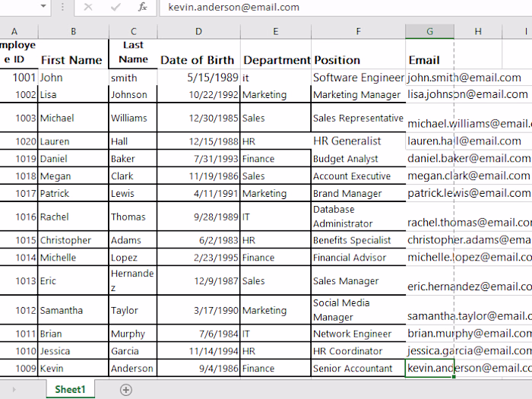This screenshot has width=532, height=399.
Task: Select the 'Sales Manager' cell
Action: click(358, 280)
